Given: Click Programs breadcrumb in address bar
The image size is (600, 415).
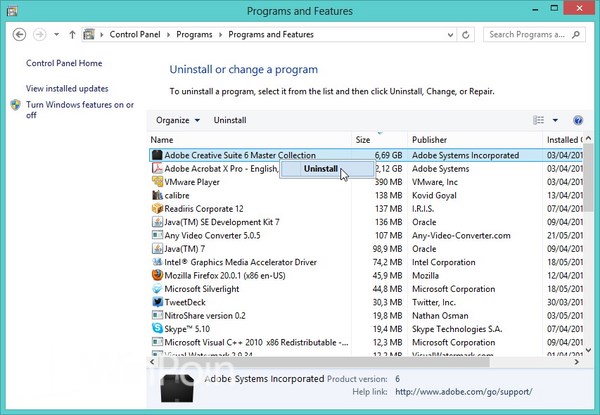Looking at the screenshot, I should point(194,34).
